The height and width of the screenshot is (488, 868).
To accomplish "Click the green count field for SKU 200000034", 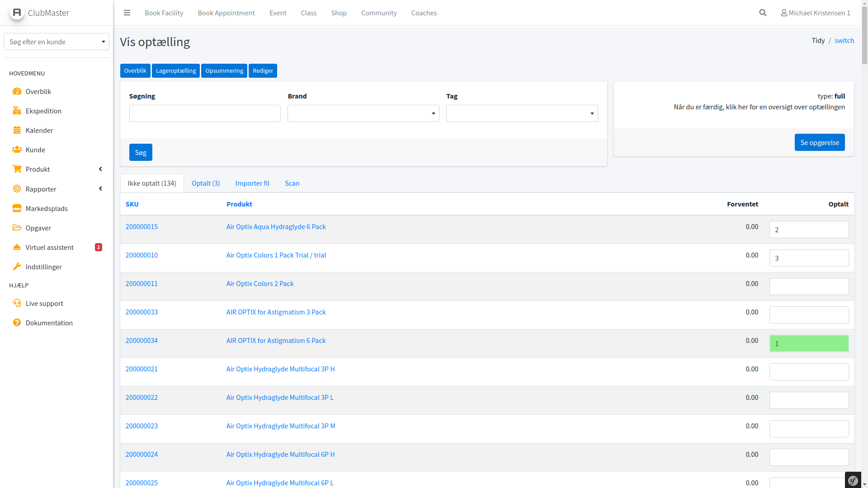I will click(808, 343).
